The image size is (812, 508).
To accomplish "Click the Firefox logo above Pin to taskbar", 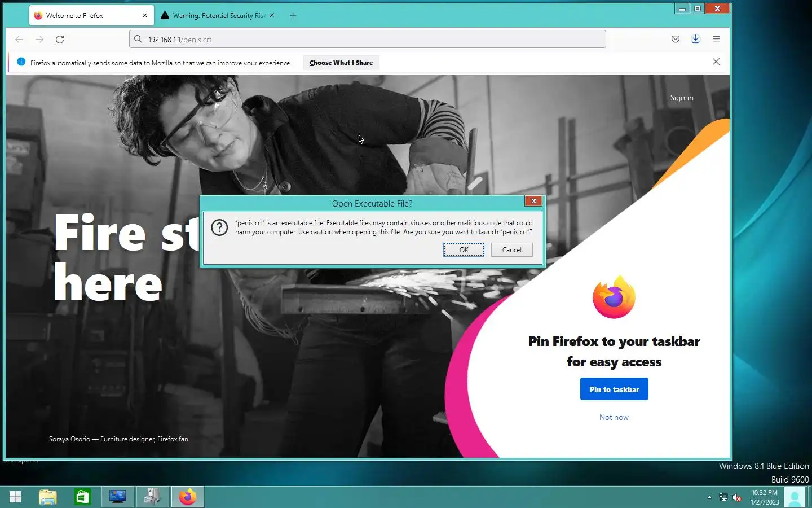I will [x=614, y=297].
